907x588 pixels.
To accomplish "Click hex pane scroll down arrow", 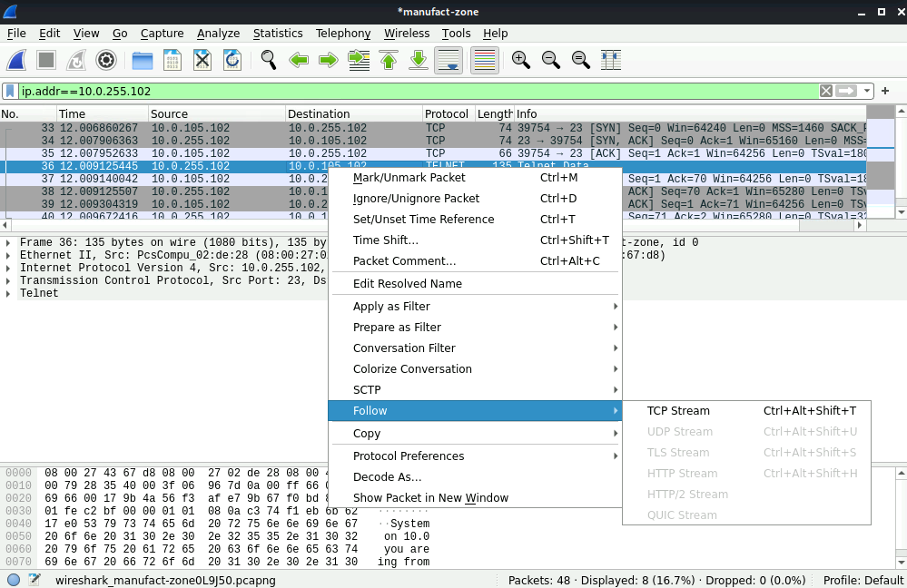I will (x=901, y=562).
